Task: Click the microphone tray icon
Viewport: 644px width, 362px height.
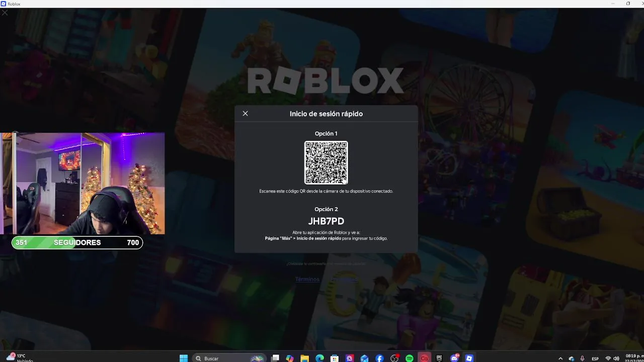Action: coord(582,358)
